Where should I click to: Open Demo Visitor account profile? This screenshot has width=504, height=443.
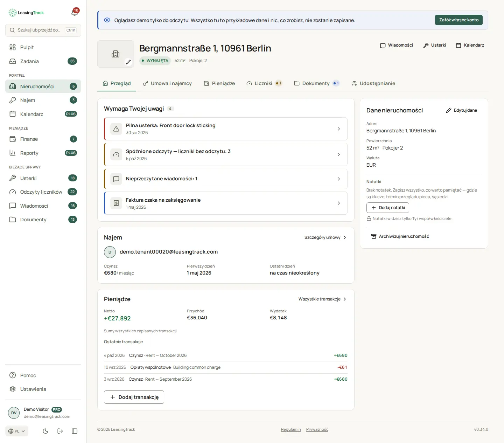(x=43, y=413)
